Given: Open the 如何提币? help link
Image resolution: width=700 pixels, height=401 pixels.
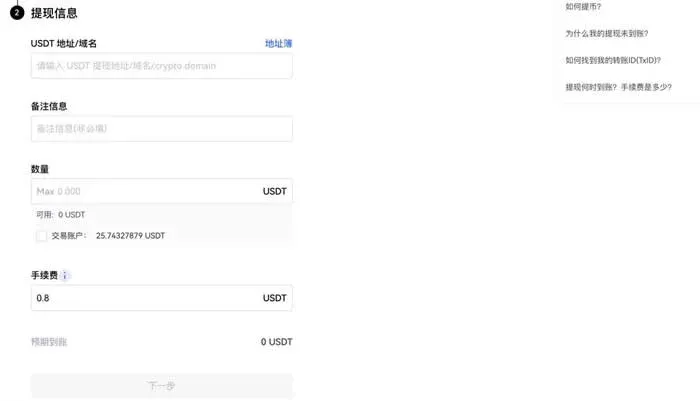Looking at the screenshot, I should pos(583,7).
